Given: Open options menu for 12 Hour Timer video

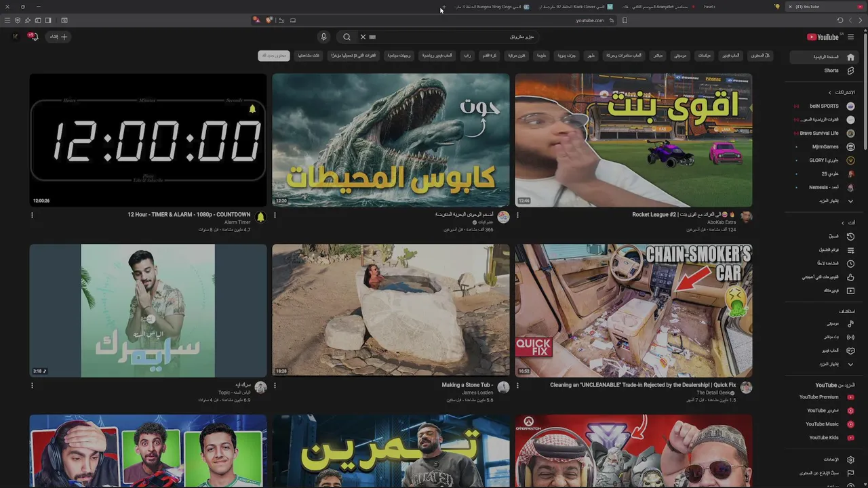Looking at the screenshot, I should pos(32,216).
